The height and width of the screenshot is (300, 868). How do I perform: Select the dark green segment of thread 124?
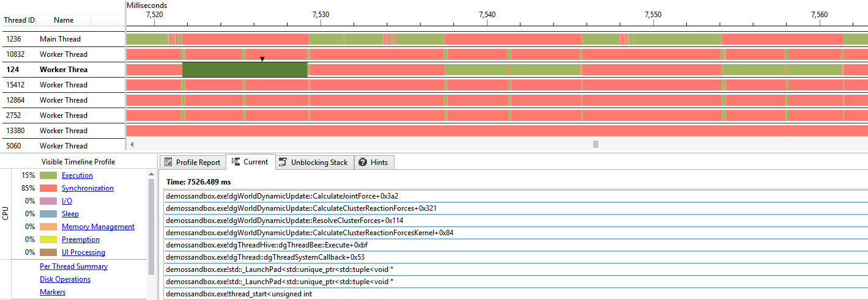245,70
